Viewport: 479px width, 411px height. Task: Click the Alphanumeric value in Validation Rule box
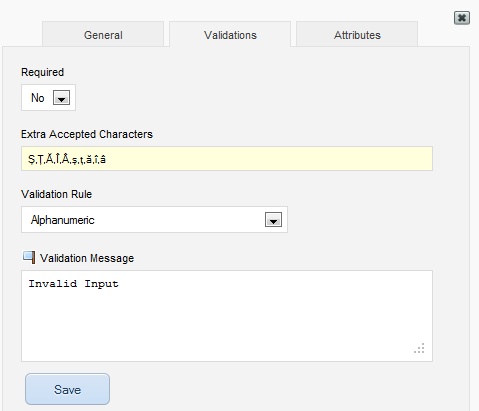[x=63, y=220]
